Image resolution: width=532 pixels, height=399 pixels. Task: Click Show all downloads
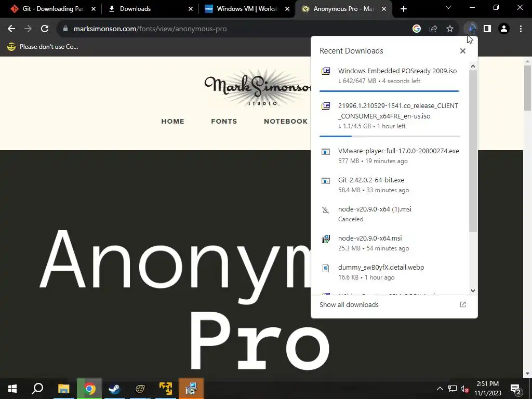(349, 304)
